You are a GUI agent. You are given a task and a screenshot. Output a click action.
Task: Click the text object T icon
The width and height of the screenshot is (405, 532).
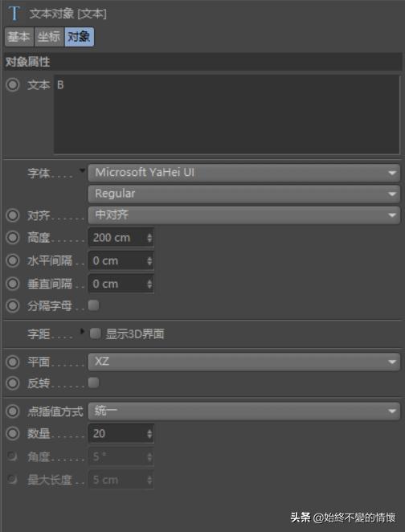coord(14,13)
